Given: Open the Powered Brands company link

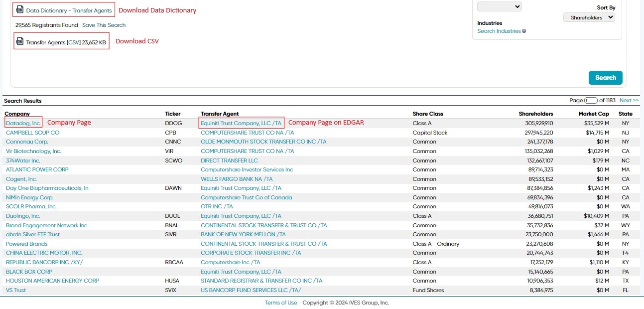Looking at the screenshot, I should click(27, 244).
